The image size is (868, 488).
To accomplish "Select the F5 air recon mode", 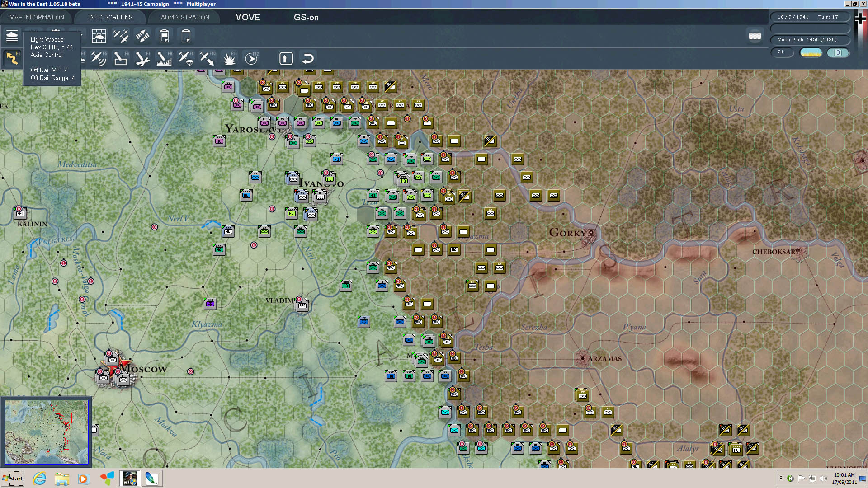I will point(99,58).
